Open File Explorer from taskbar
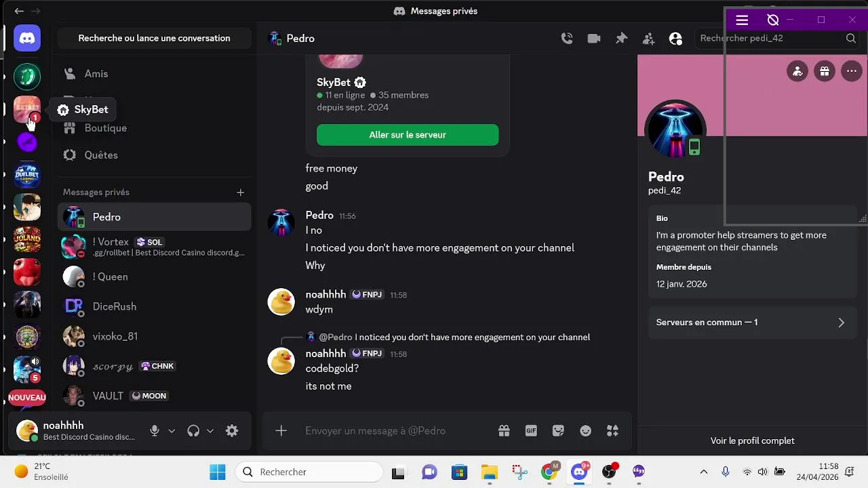This screenshot has width=868, height=488. coord(490,472)
